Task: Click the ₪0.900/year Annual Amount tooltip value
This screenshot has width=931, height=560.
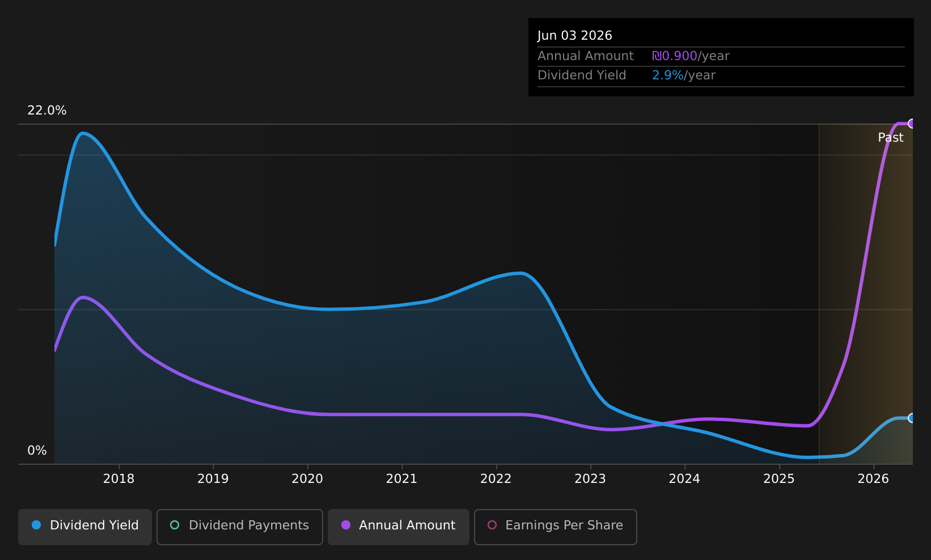Action: (691, 56)
